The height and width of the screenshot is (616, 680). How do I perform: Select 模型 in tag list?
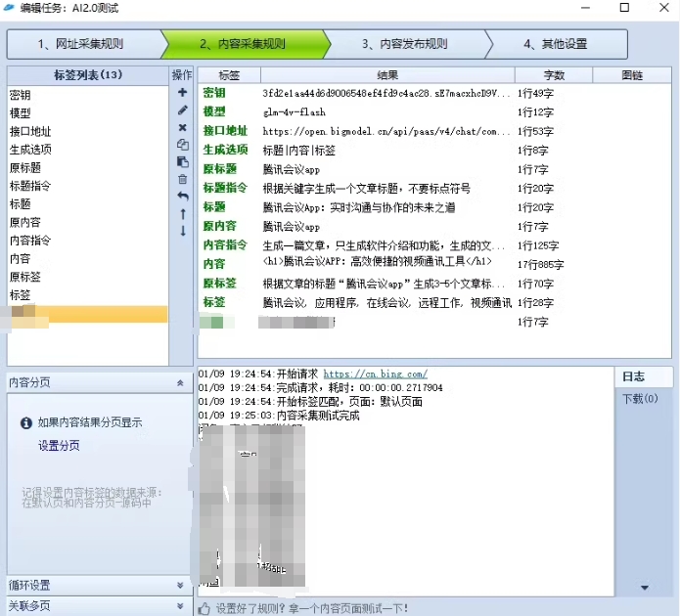(x=88, y=113)
